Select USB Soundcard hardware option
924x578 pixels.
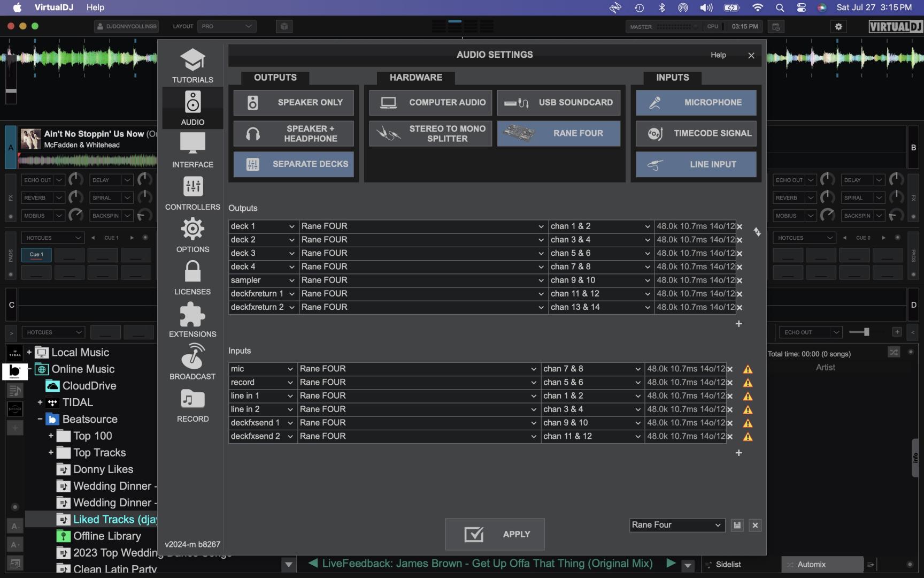pos(559,102)
